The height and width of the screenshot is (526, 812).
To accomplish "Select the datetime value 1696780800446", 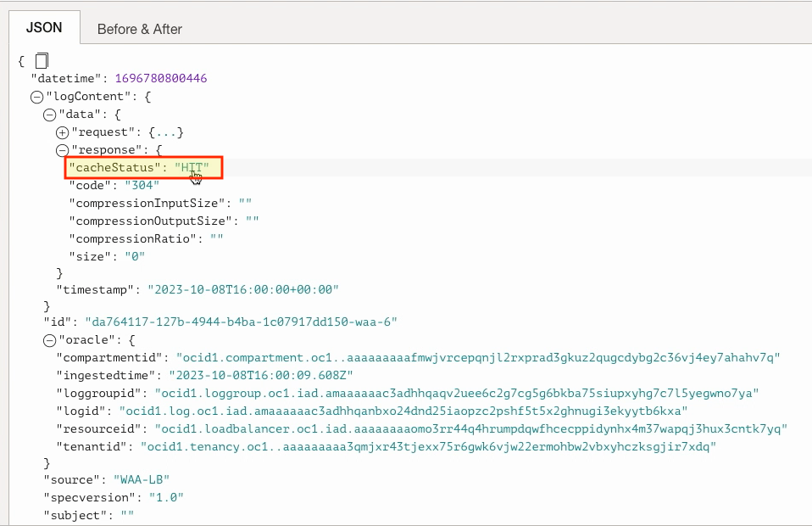I will (x=161, y=78).
